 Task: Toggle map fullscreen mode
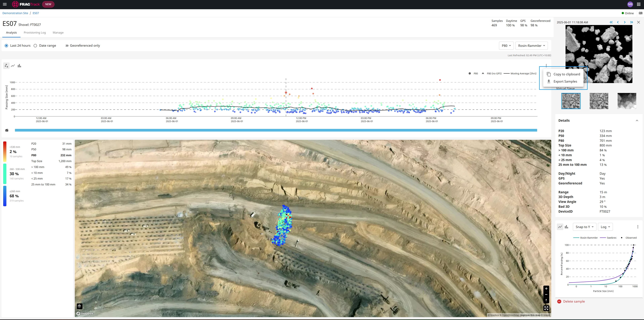pyautogui.click(x=546, y=308)
